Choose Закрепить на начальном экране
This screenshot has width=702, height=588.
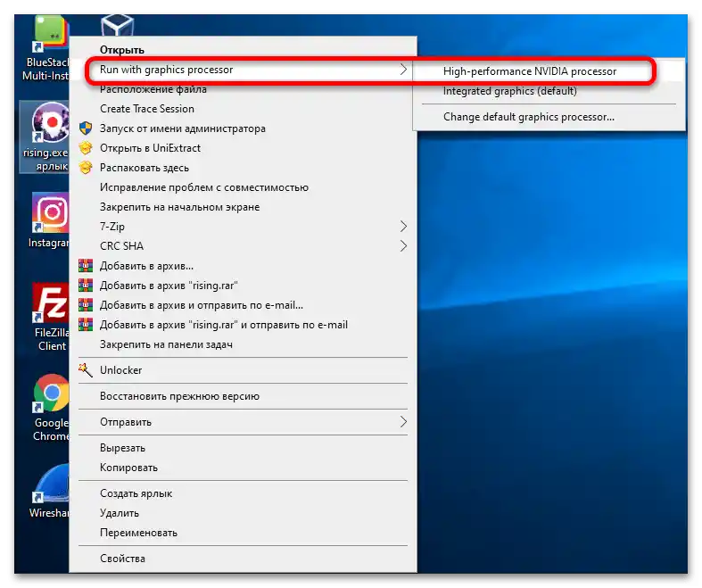point(244,207)
